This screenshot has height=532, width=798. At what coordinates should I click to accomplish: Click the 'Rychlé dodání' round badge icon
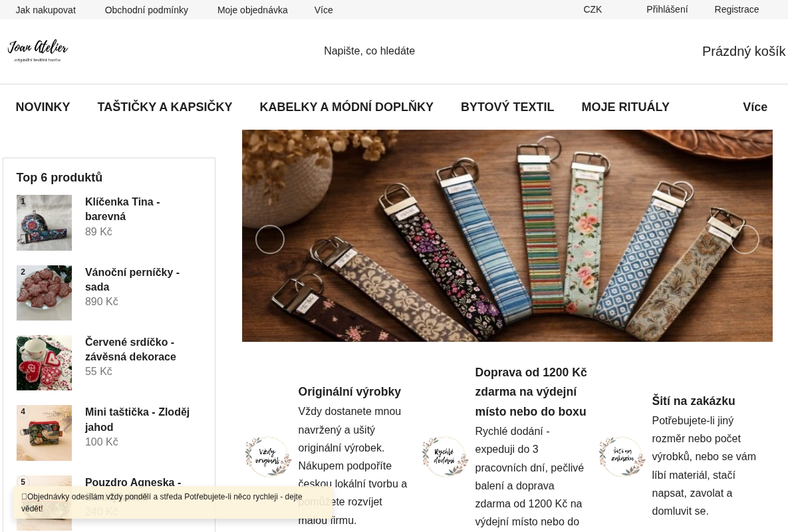click(445, 457)
